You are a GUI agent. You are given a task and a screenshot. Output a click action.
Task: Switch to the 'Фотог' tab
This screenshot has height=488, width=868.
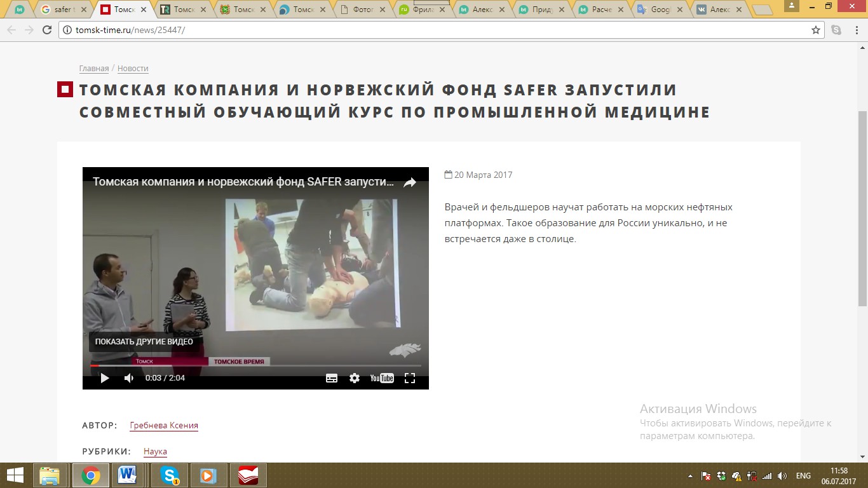(362, 10)
